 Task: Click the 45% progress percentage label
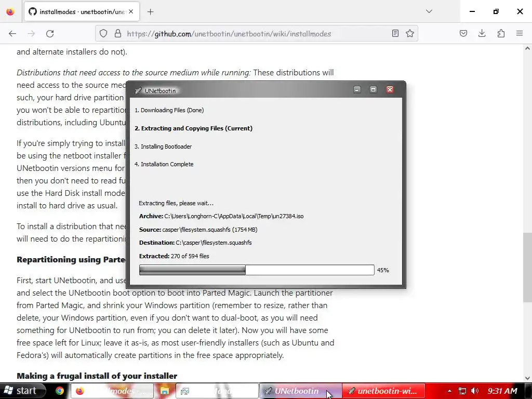coord(383,270)
